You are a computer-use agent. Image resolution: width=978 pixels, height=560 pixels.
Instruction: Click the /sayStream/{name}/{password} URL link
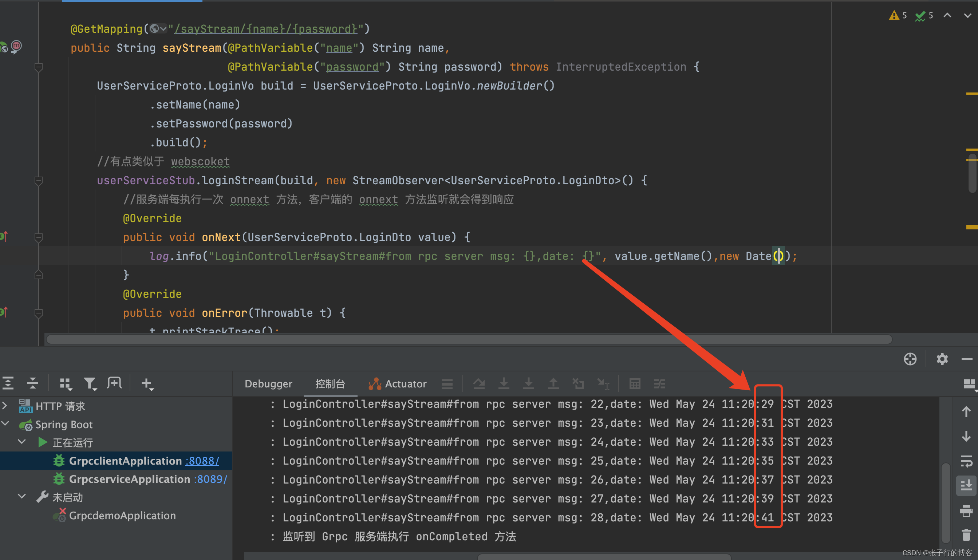pyautogui.click(x=266, y=29)
